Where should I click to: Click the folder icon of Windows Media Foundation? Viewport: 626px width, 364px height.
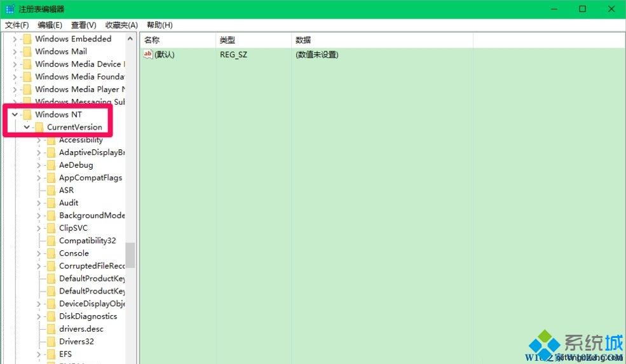[x=27, y=77]
